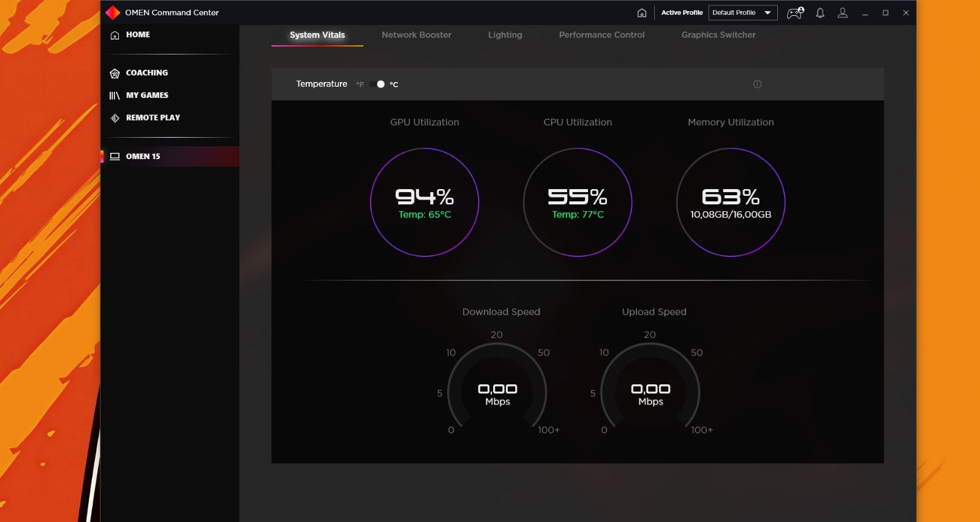Click the 'GPU Utilization' label

click(424, 122)
